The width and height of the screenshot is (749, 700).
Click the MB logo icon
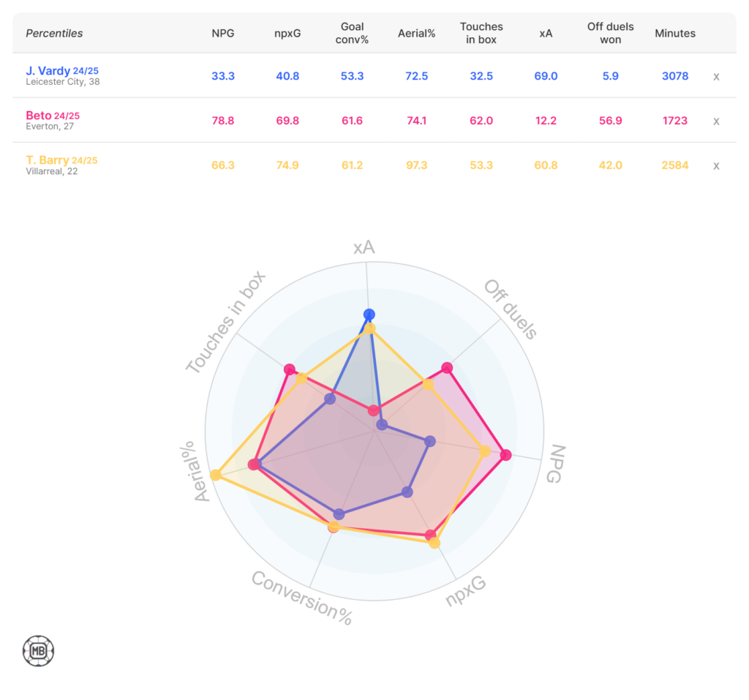38,650
